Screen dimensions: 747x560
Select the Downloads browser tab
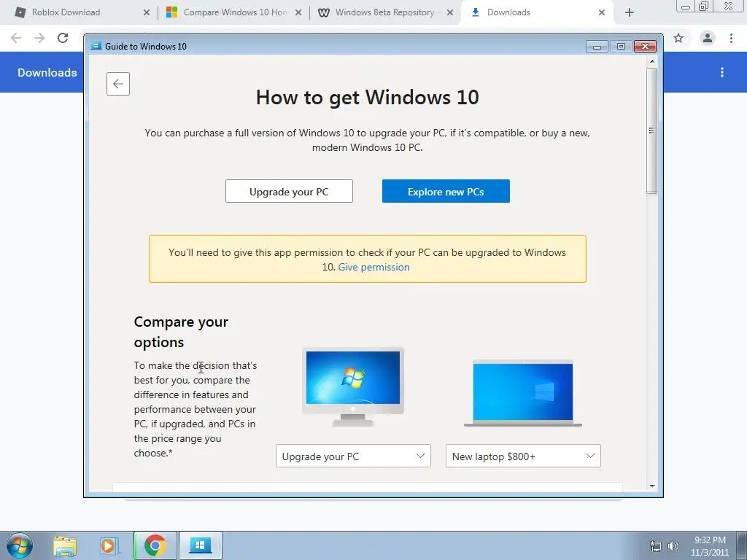[508, 12]
